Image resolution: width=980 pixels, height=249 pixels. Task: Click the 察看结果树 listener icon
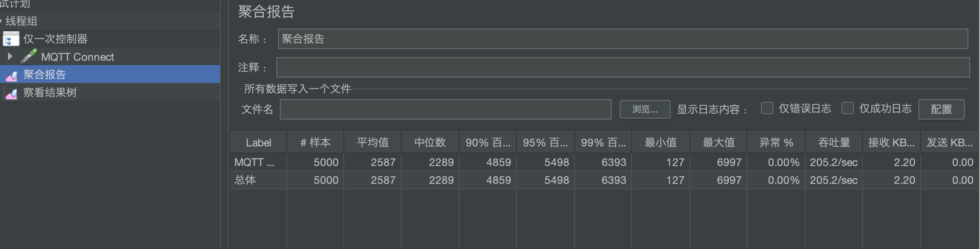[x=11, y=93]
